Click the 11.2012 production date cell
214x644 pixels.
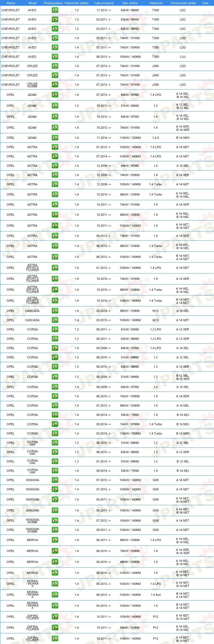pos(103,10)
